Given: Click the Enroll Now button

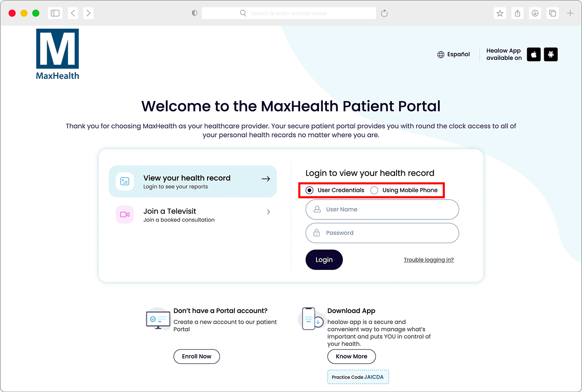Looking at the screenshot, I should click(x=197, y=356).
